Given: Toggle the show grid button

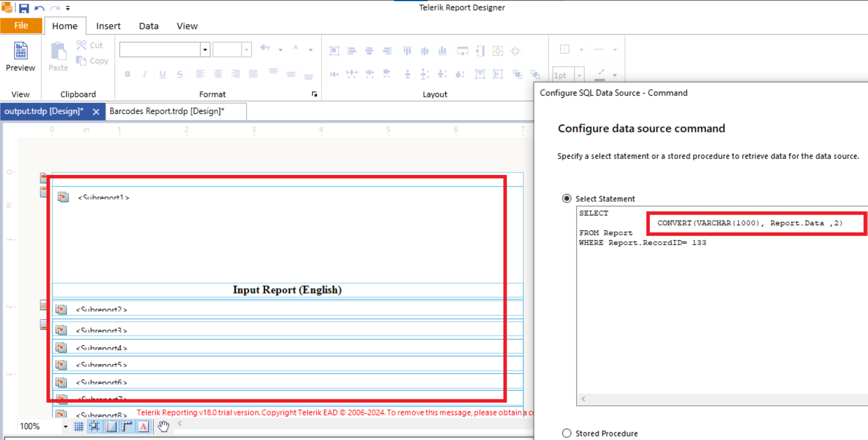Looking at the screenshot, I should tap(79, 426).
